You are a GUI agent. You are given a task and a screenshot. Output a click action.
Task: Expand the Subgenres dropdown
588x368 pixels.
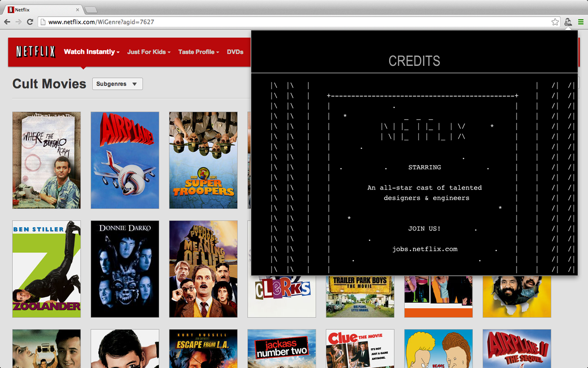117,84
